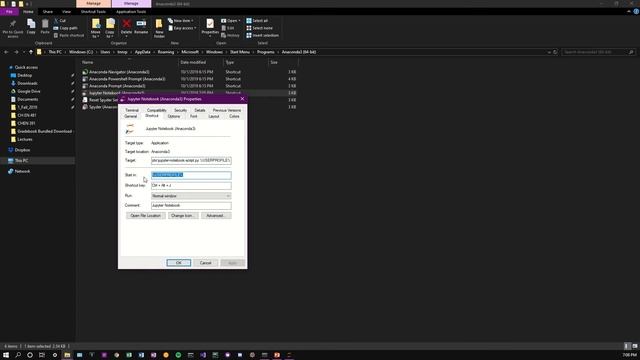This screenshot has width=640, height=360.
Task: Click Invert selection in ribbon
Action: [262, 36]
